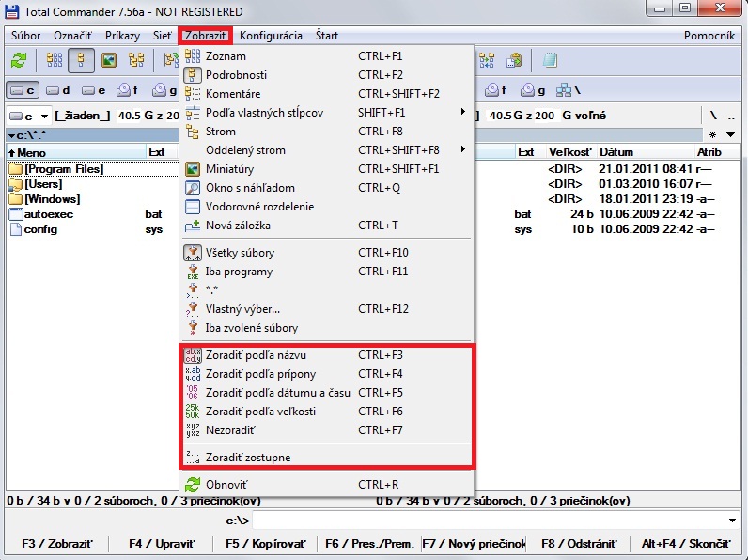Select the [Program Files] folder
The height and width of the screenshot is (560, 748).
pyautogui.click(x=64, y=169)
